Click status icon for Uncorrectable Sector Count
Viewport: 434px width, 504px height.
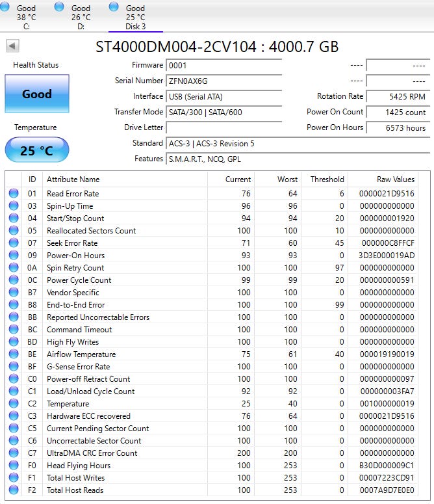(14, 440)
